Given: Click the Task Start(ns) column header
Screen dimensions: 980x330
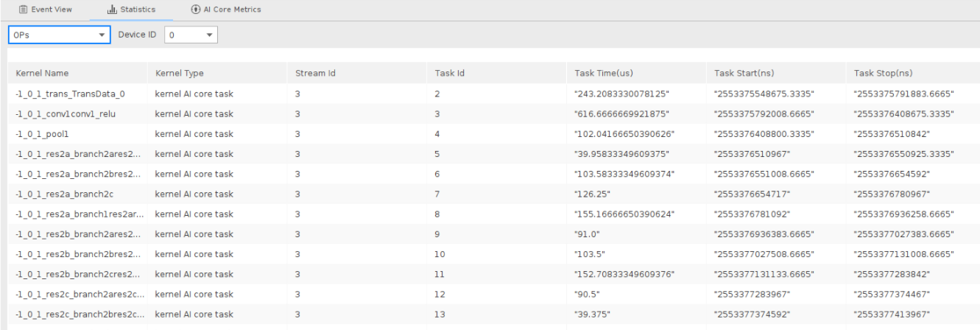Looking at the screenshot, I should click(x=743, y=73).
